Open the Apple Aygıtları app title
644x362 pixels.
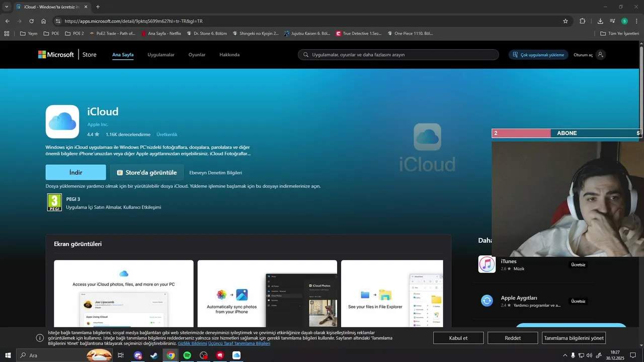[x=519, y=298]
